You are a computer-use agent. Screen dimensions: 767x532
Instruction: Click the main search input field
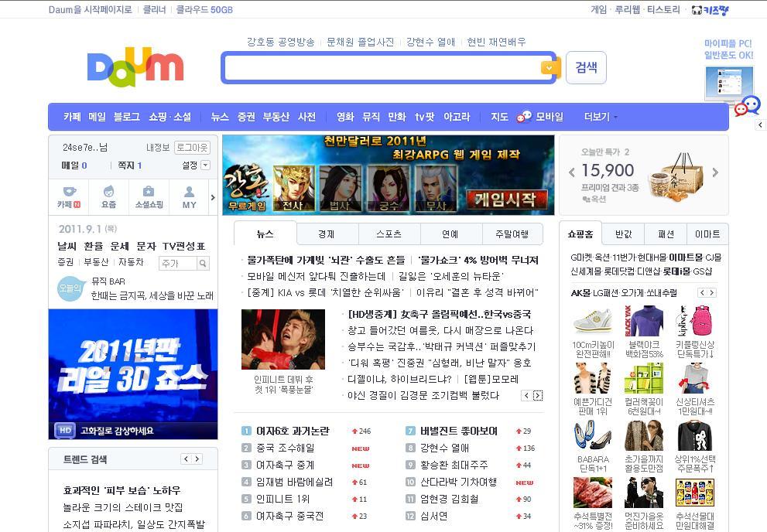[x=382, y=68]
